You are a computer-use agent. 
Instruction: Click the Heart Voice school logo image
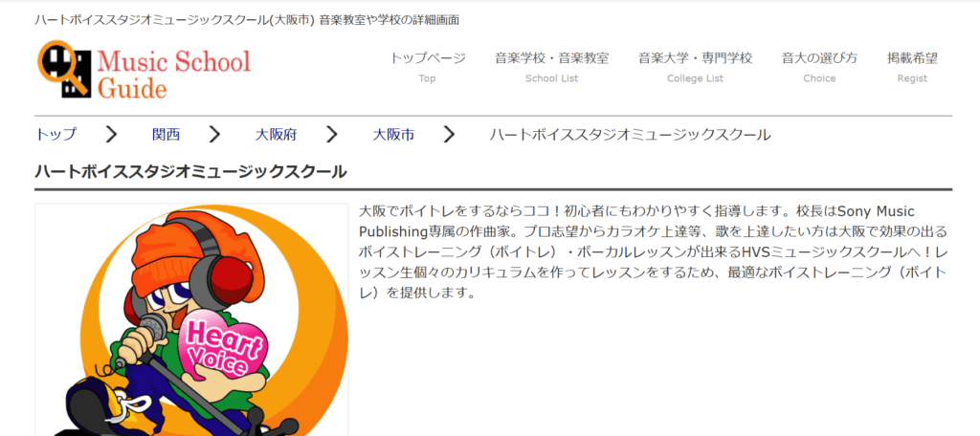(x=191, y=319)
